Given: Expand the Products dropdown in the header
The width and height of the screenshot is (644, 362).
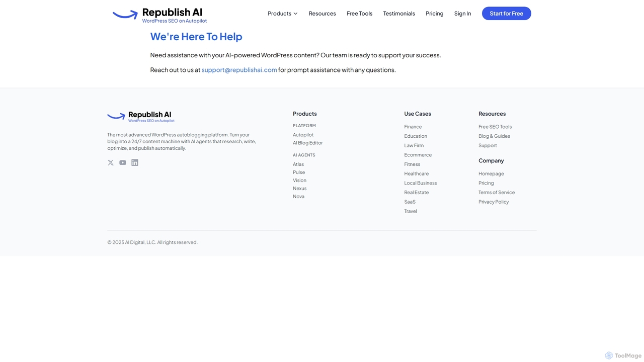Looking at the screenshot, I should click(x=283, y=14).
